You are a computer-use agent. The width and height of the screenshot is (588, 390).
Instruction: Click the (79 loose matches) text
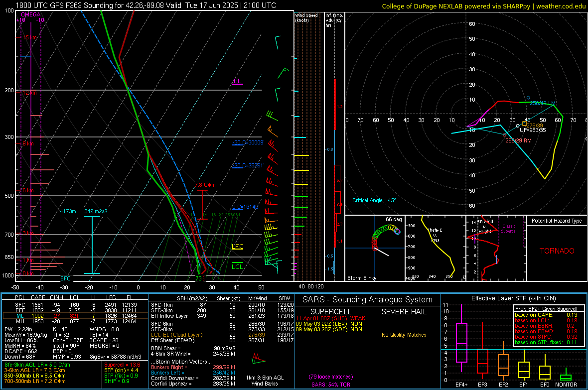click(x=331, y=377)
